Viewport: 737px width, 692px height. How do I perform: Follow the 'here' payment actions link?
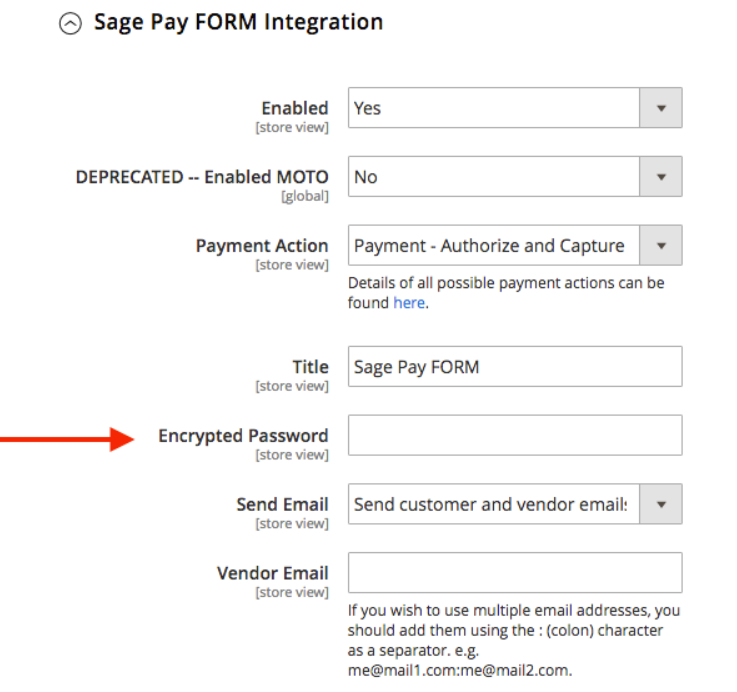(x=409, y=303)
